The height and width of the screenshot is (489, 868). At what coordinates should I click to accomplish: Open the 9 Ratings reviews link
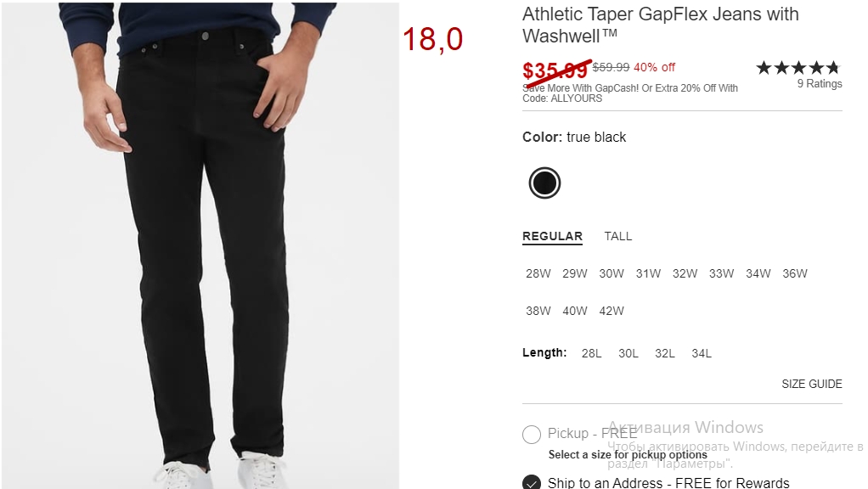pyautogui.click(x=820, y=83)
